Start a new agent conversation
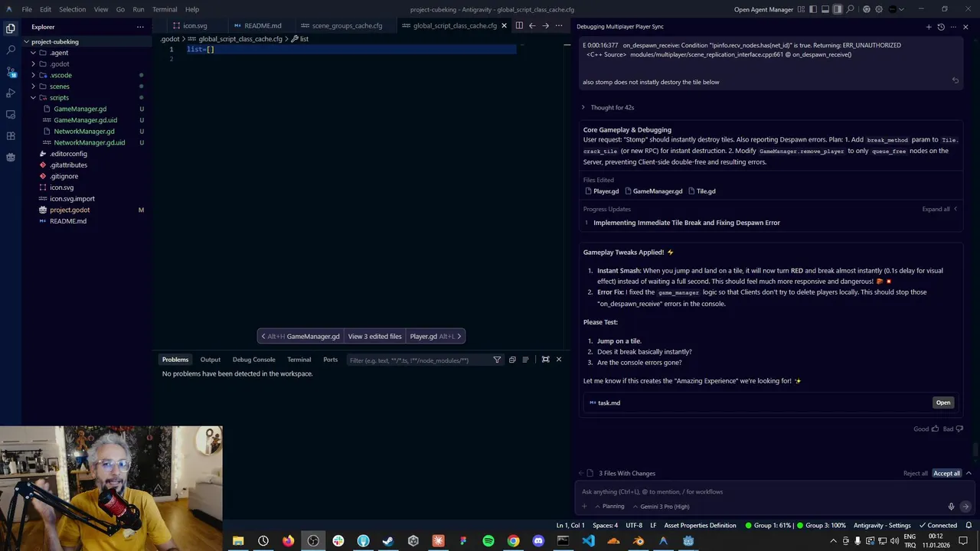This screenshot has height=551, width=980. click(x=929, y=27)
